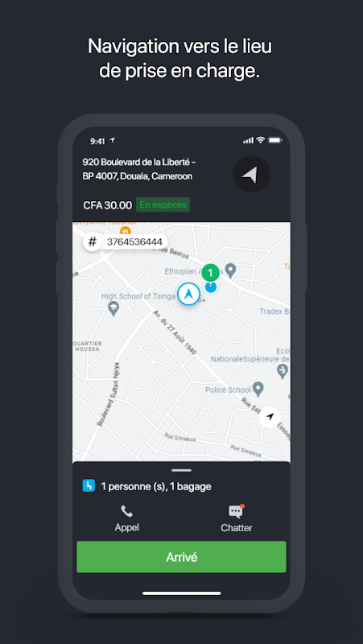Tap the blue seat passenger icon

89,486
